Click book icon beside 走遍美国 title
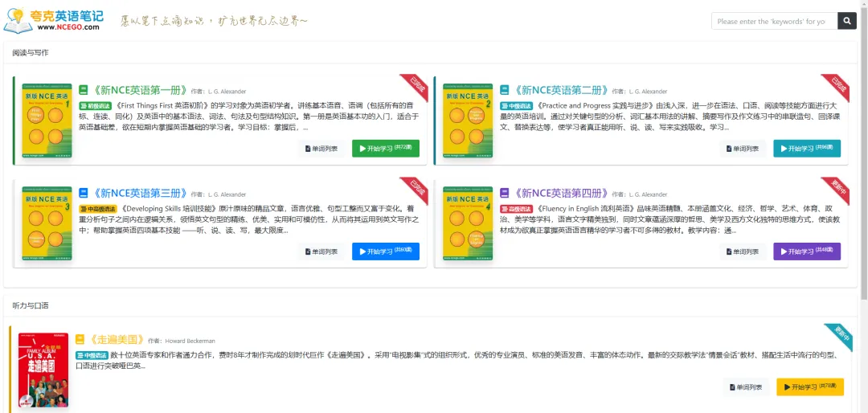Image resolution: width=868 pixels, height=413 pixels. coord(80,339)
